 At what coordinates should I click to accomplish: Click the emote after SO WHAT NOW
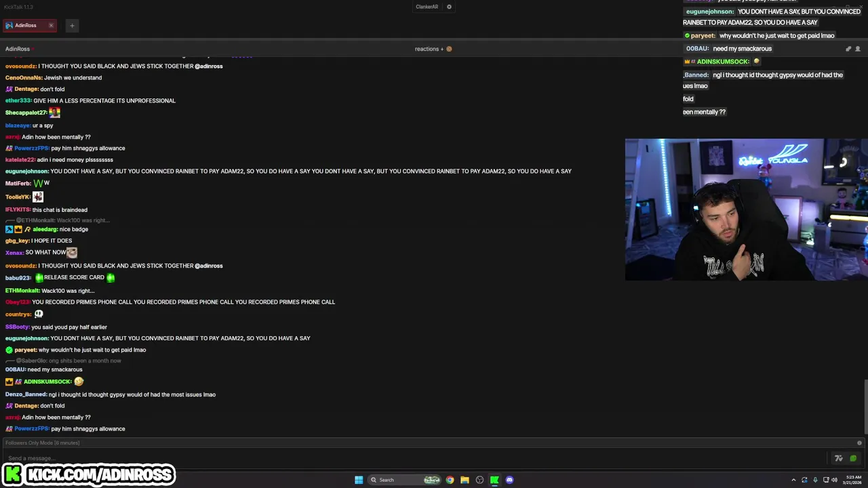click(x=72, y=252)
